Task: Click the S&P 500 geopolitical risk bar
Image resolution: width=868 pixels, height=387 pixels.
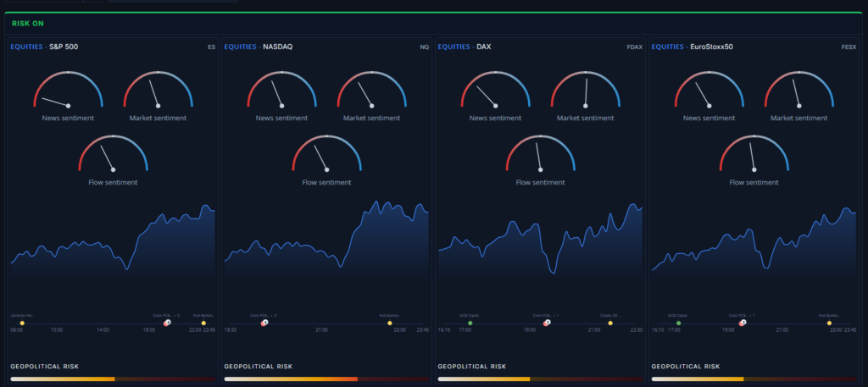Action: click(x=113, y=379)
